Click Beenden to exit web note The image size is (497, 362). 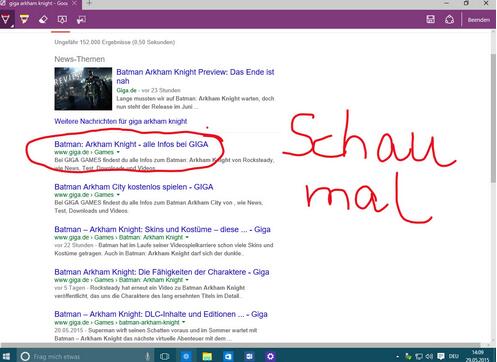479,20
